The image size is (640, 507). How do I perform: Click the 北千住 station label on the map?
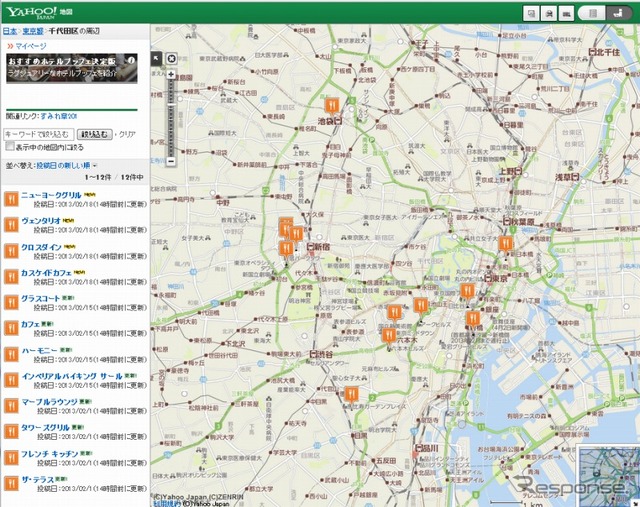(x=604, y=52)
